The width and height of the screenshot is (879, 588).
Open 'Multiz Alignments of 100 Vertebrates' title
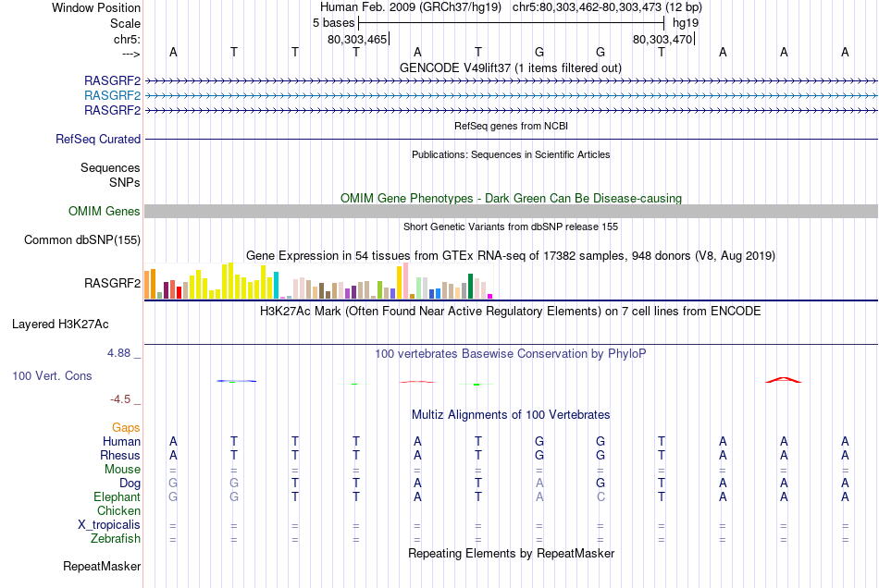pyautogui.click(x=511, y=415)
